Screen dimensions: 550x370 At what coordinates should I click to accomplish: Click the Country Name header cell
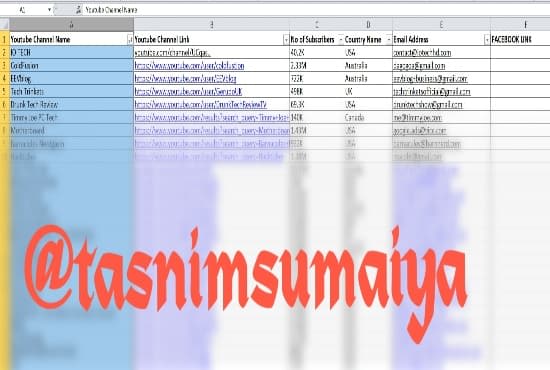[368, 39]
